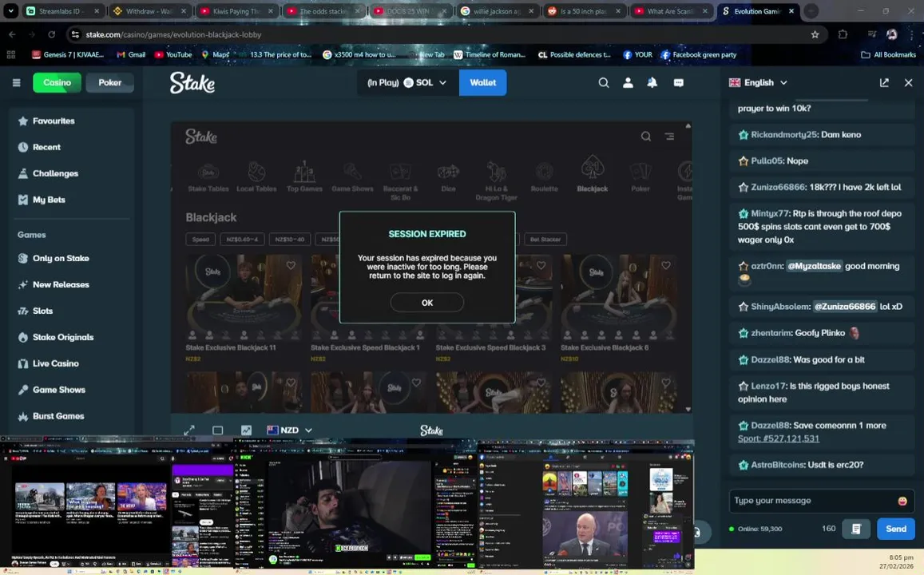Open the Wallet

point(482,82)
